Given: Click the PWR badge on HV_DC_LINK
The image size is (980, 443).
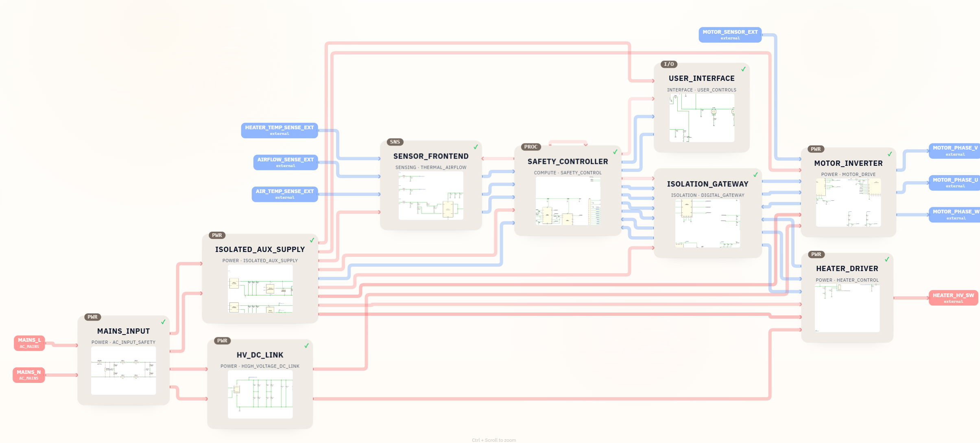Looking at the screenshot, I should [x=222, y=341].
